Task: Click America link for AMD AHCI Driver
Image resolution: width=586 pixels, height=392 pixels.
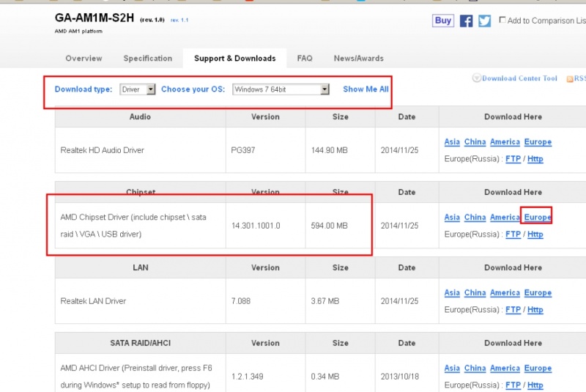Action: pos(505,369)
